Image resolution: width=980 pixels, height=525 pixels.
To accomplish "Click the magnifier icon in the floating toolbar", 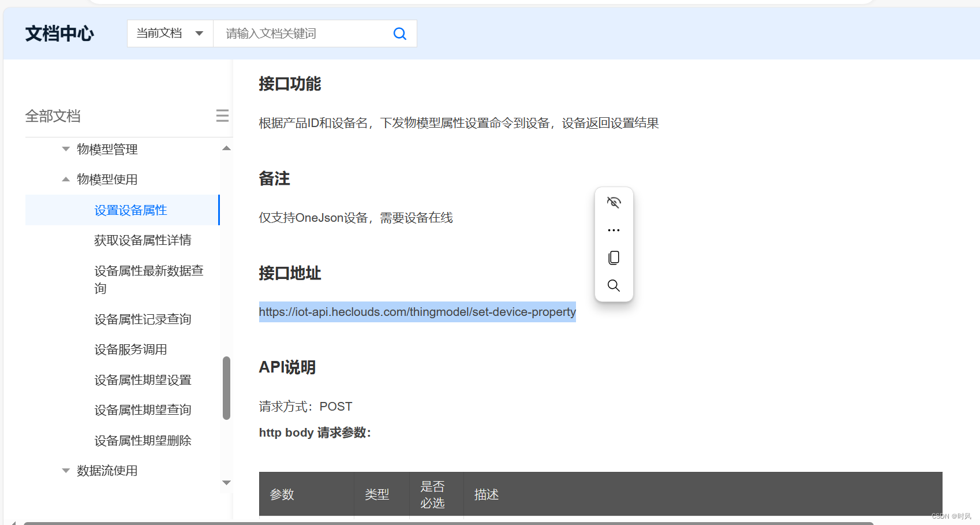I will (614, 285).
